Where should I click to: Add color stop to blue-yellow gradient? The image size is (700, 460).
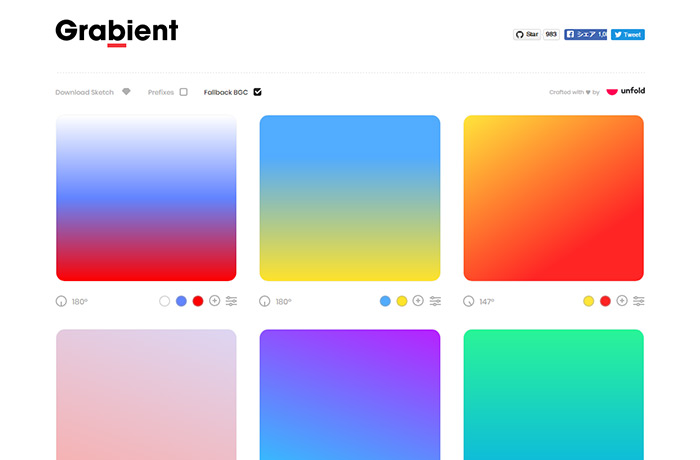tap(418, 301)
